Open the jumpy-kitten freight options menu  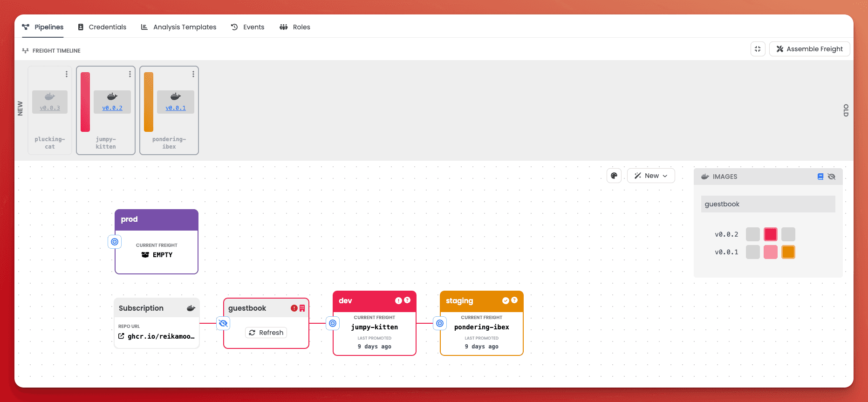point(130,74)
